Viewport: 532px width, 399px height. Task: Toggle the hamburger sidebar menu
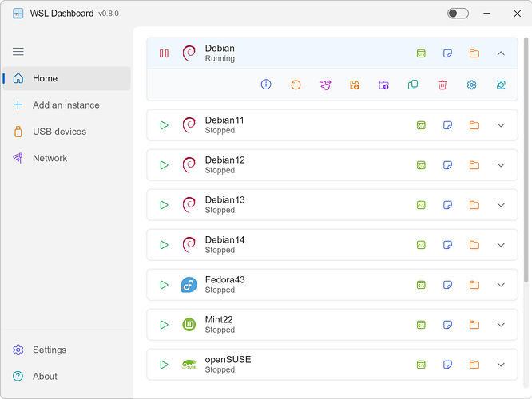[18, 52]
